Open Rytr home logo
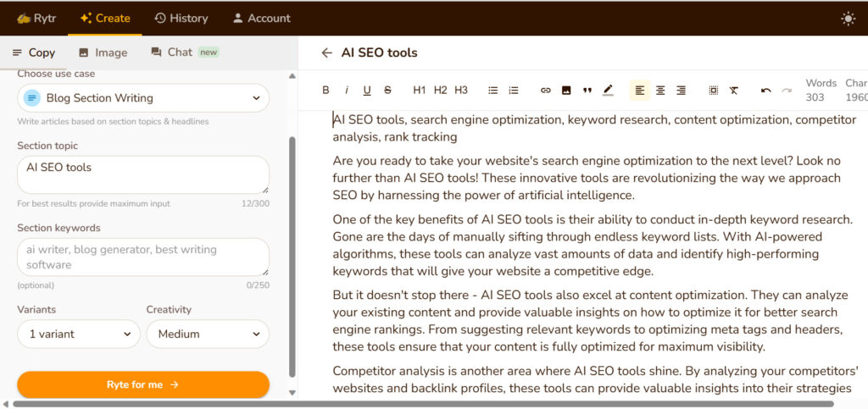The height and width of the screenshot is (409, 868). click(36, 19)
